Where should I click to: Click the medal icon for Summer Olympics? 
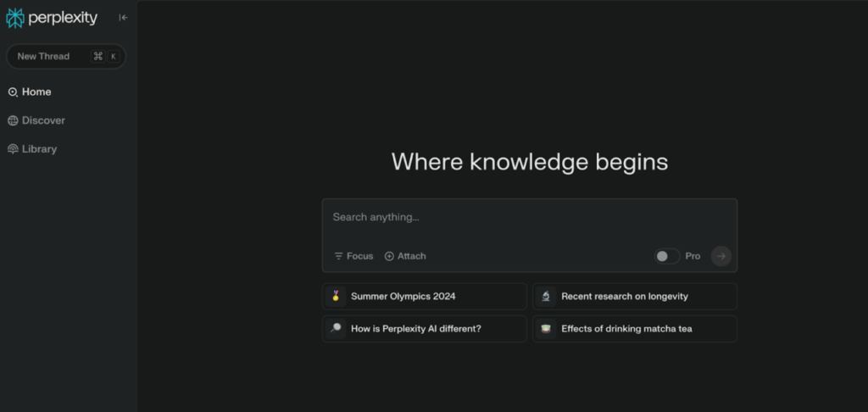(336, 296)
